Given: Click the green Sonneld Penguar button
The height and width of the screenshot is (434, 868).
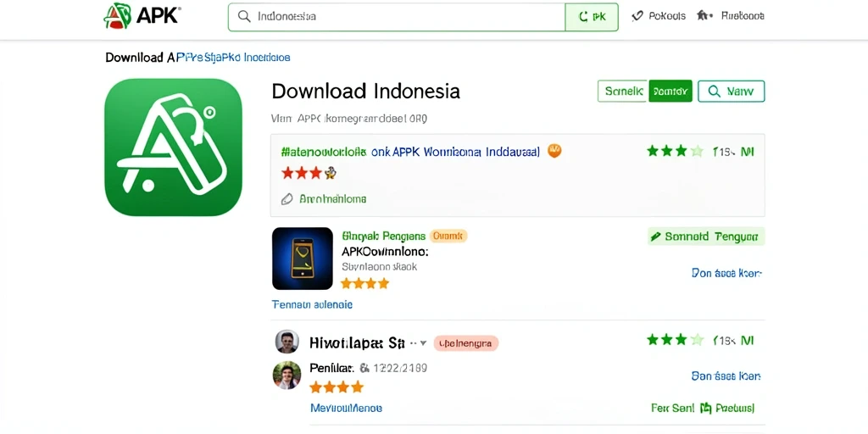Looking at the screenshot, I should (x=706, y=236).
